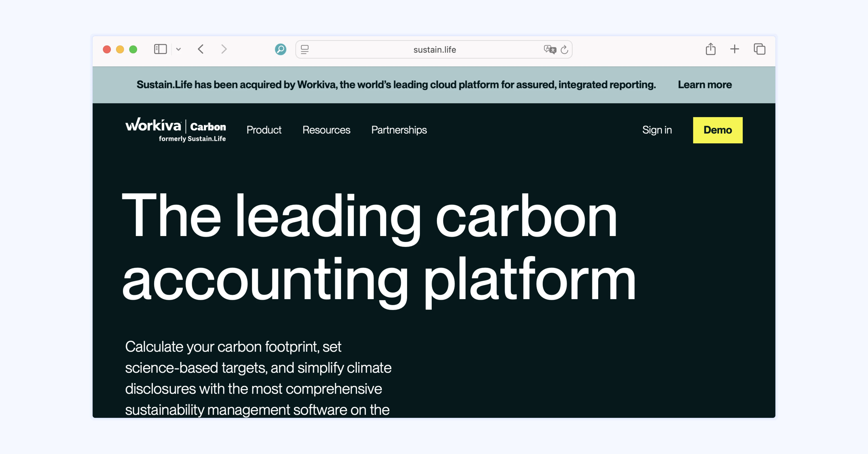Screen dimensions: 868x454
Task: Open the sidebar dropdown chevron
Action: tap(179, 49)
